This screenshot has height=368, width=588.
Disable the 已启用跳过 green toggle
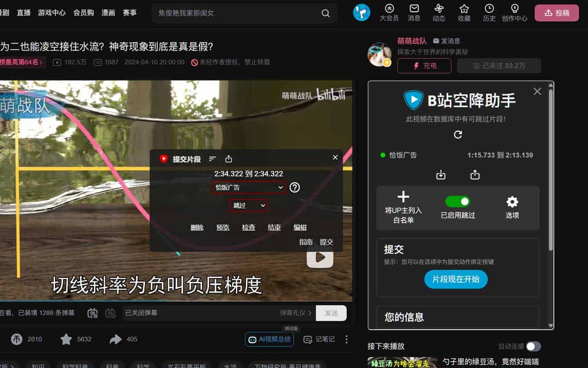pyautogui.click(x=458, y=201)
